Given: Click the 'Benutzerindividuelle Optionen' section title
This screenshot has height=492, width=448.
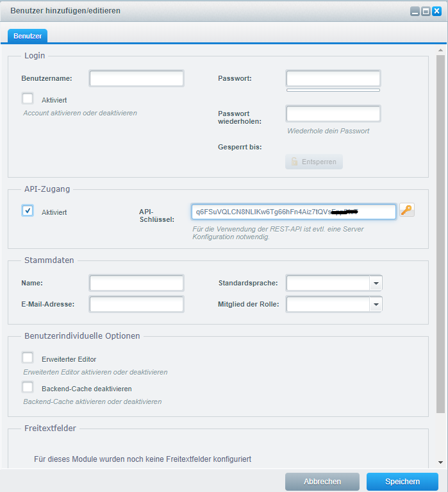Looking at the screenshot, I should [x=82, y=335].
